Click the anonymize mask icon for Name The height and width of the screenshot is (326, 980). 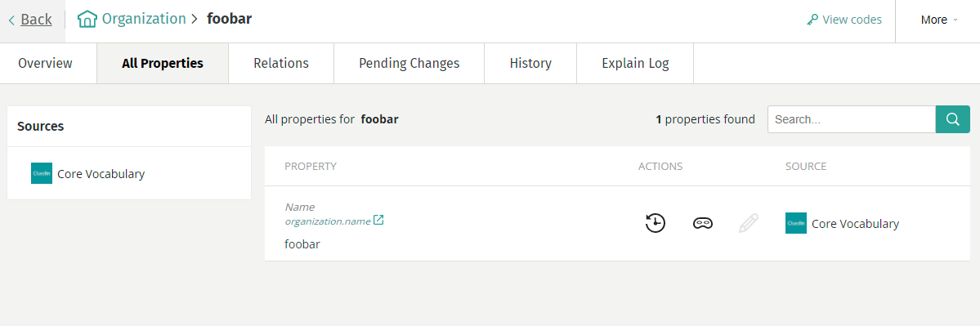pos(702,223)
